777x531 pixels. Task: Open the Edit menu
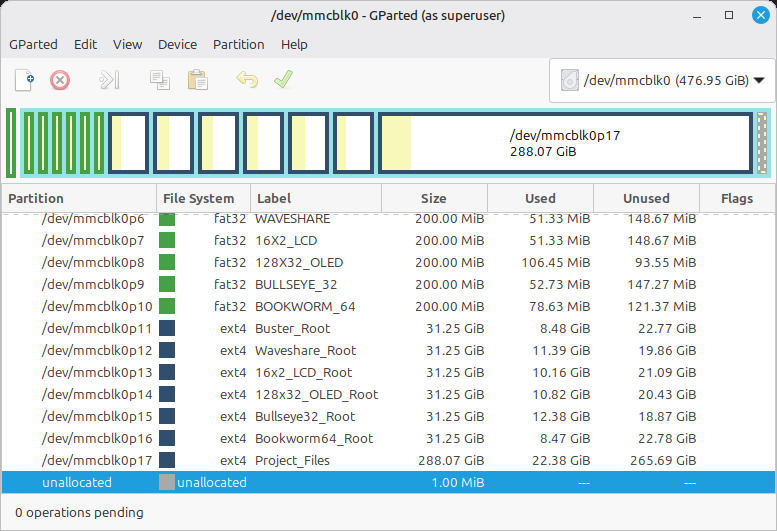pos(85,45)
